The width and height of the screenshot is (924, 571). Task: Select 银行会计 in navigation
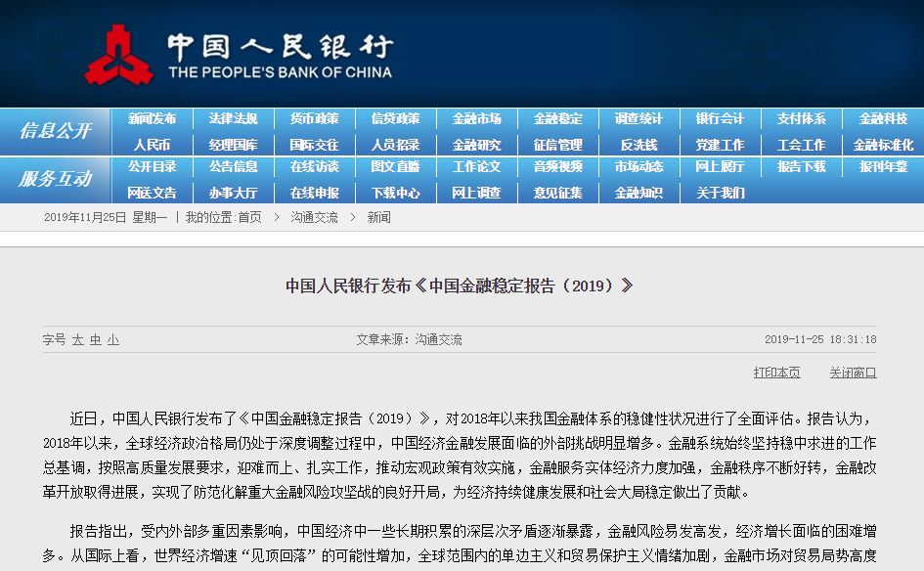pos(720,118)
